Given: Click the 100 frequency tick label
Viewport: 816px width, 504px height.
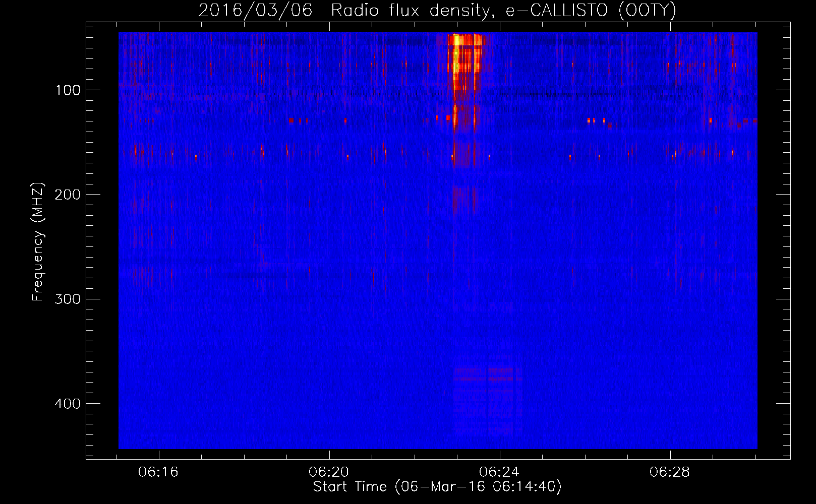Looking at the screenshot, I should [68, 90].
